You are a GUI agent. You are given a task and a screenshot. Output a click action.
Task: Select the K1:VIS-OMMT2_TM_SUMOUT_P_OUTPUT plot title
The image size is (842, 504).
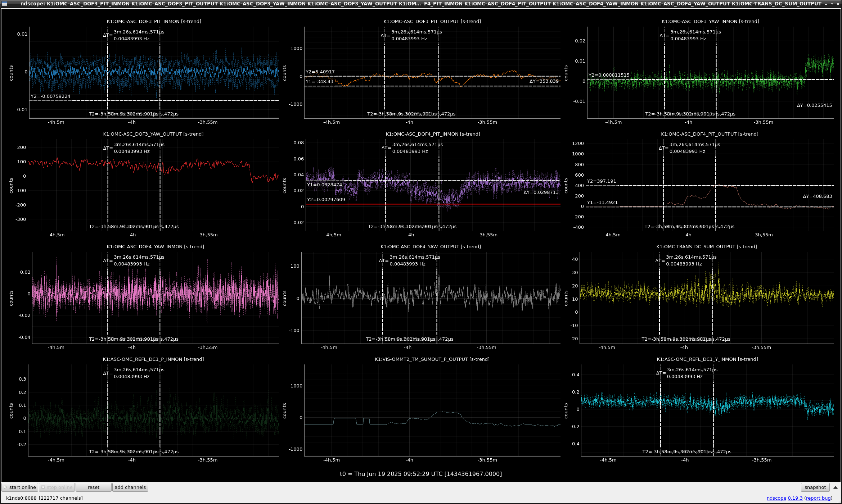click(432, 359)
